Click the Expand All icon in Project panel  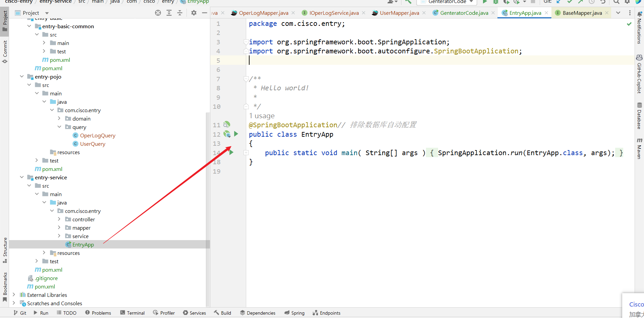point(169,13)
